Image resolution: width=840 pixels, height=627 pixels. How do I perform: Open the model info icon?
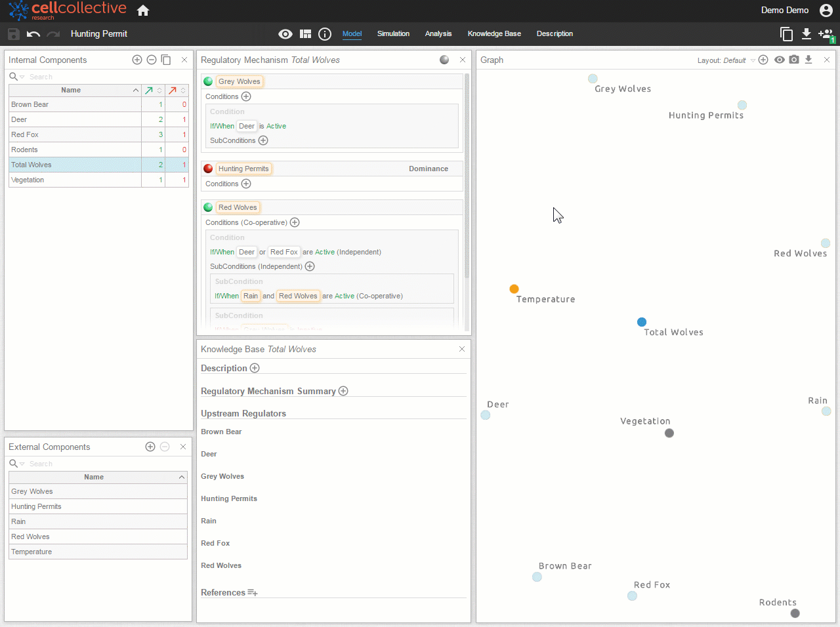(x=325, y=34)
